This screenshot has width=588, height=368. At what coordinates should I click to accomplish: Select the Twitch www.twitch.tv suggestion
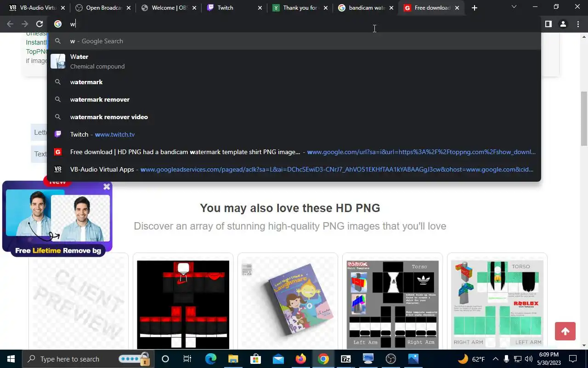(x=294, y=134)
